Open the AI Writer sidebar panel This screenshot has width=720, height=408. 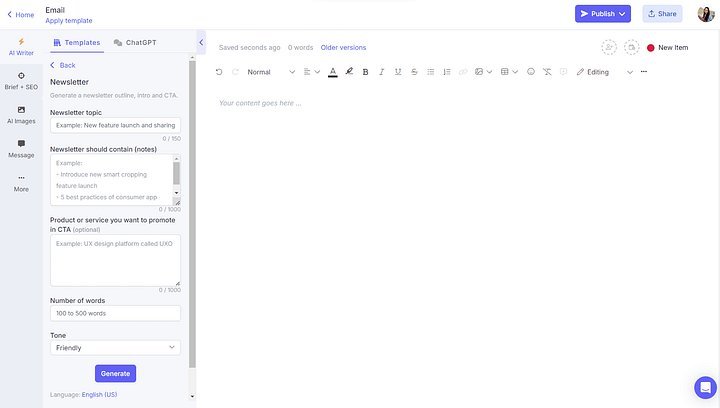[21, 47]
